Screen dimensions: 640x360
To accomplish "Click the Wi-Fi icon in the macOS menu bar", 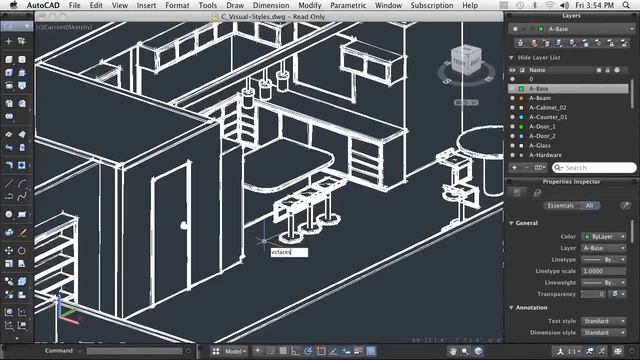I will 550,5.
